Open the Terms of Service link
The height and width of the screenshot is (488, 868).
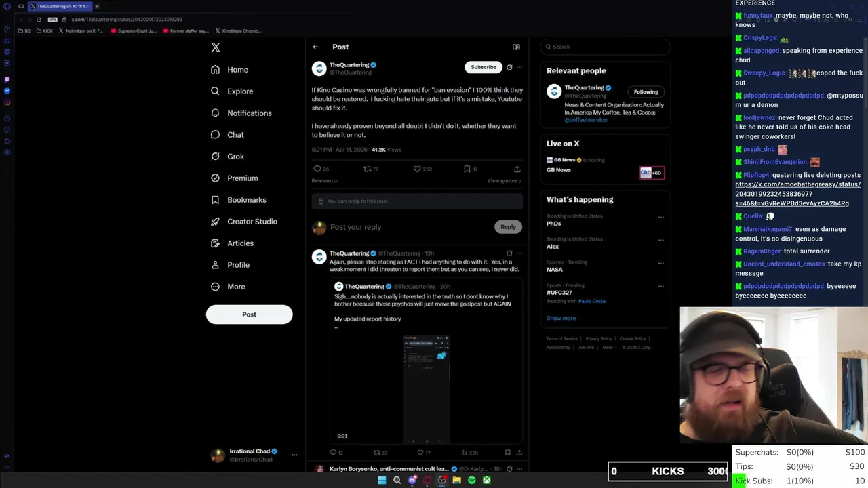click(562, 338)
